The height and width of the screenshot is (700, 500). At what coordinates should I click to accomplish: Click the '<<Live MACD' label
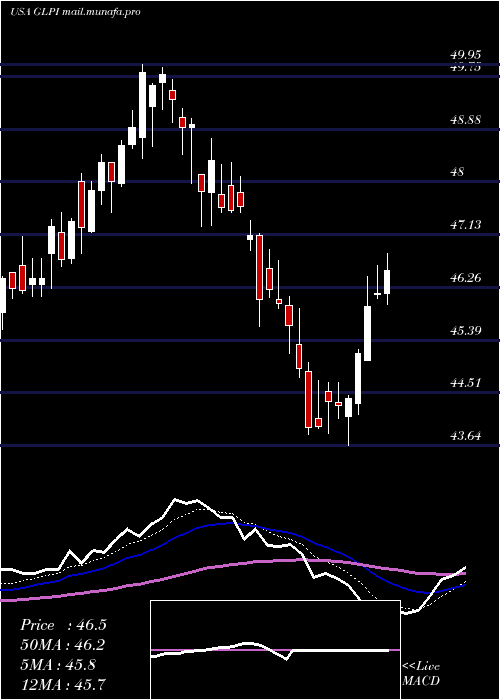[421, 674]
